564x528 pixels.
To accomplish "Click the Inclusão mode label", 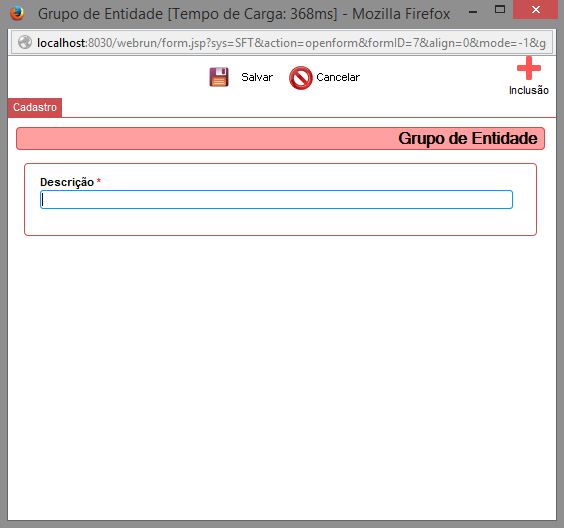I will coord(529,90).
